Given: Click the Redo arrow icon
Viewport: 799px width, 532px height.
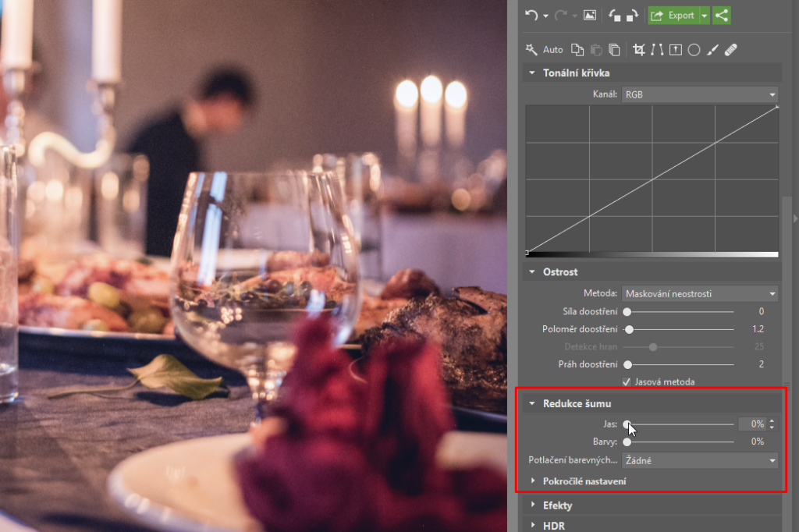Looking at the screenshot, I should pyautogui.click(x=560, y=16).
